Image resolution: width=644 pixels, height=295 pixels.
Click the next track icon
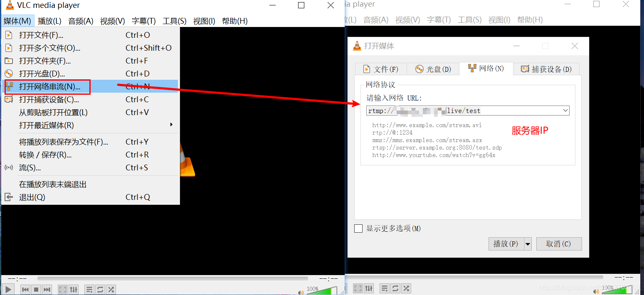[47, 289]
